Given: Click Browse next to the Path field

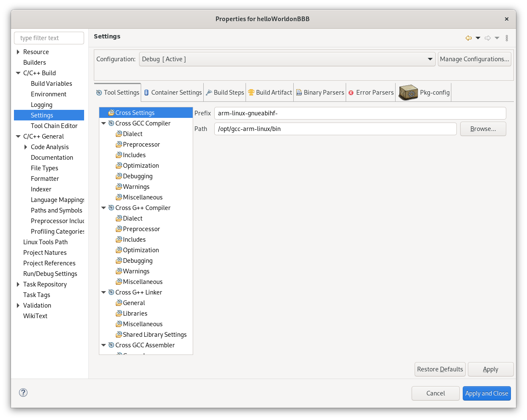Looking at the screenshot, I should click(x=483, y=128).
